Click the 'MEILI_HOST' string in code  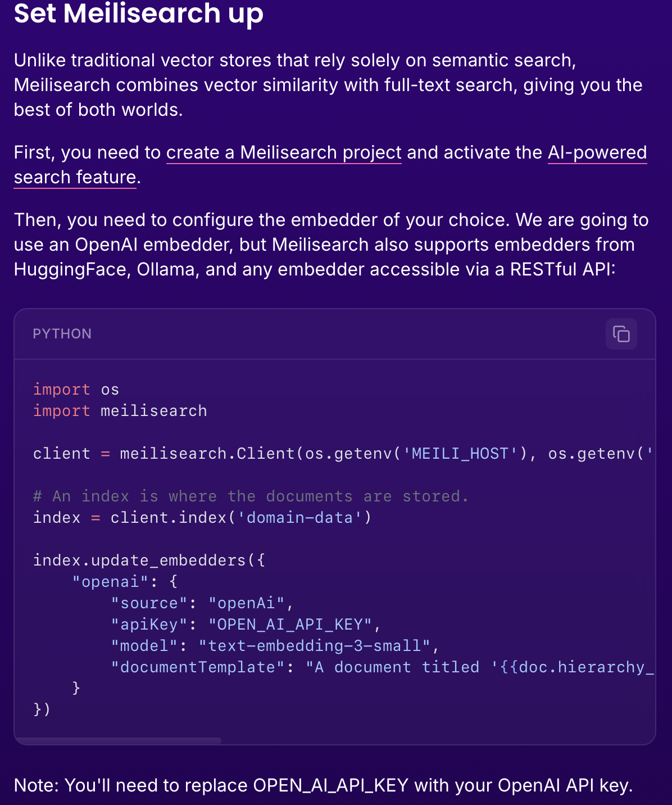(460, 454)
